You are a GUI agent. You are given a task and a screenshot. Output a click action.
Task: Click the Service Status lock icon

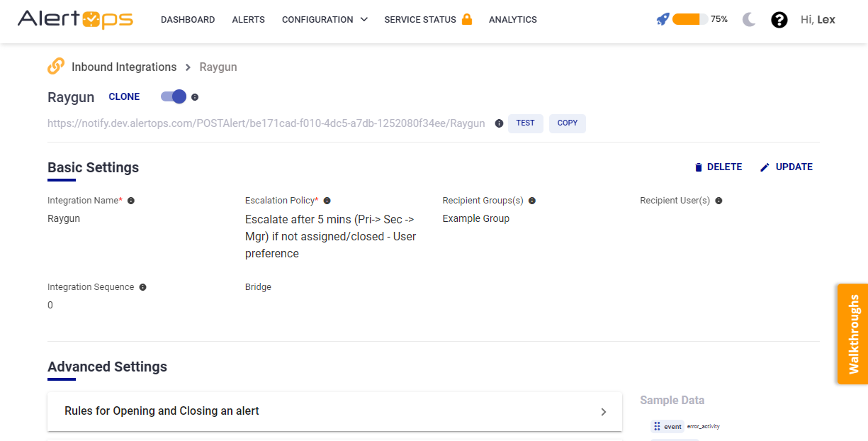(x=467, y=19)
